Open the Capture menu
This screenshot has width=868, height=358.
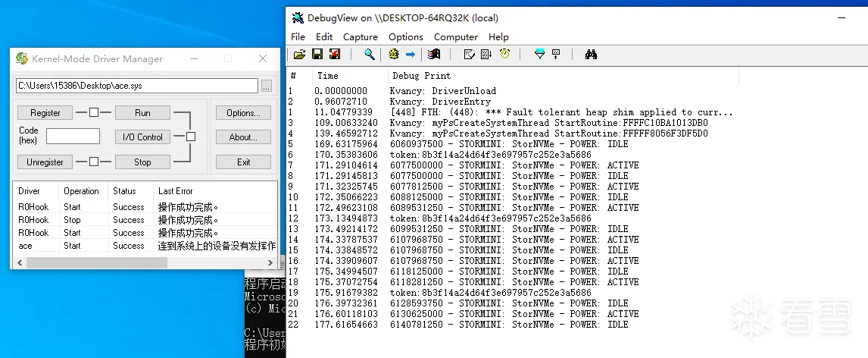pos(361,36)
